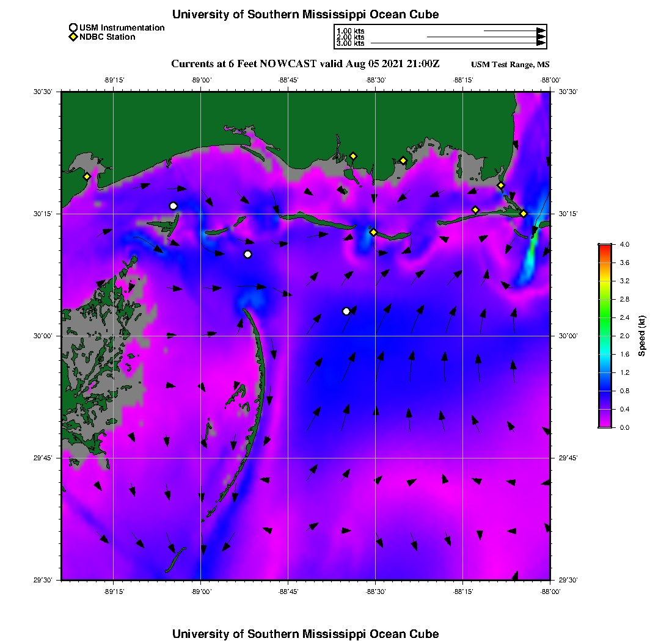
Task: Select the westernmost NDBC station diamond marker
Action: coord(87,176)
